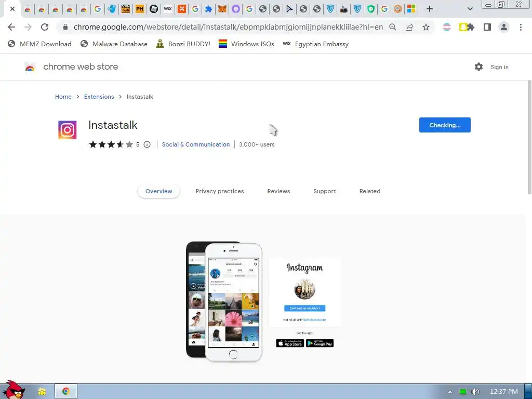Click the blue Checking... button
The width and height of the screenshot is (532, 399).
[445, 125]
